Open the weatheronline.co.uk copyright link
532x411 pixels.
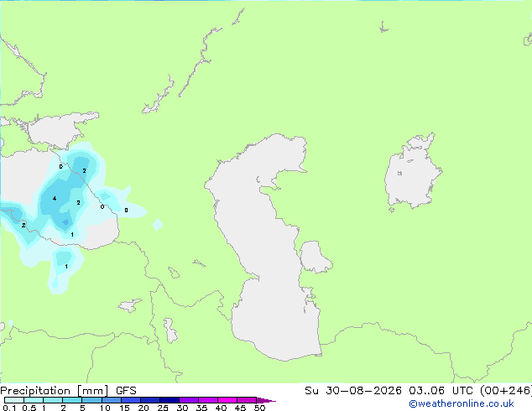click(462, 403)
